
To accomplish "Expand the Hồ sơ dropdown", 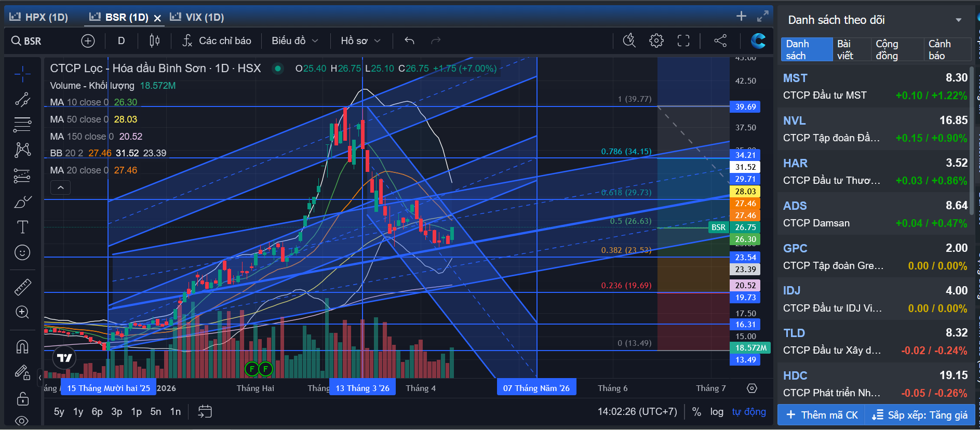I will (360, 41).
